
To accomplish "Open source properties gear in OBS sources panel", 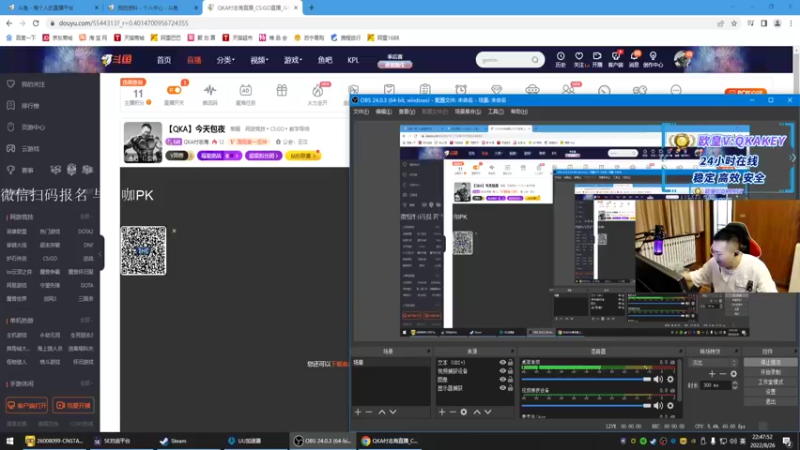I will click(x=463, y=412).
